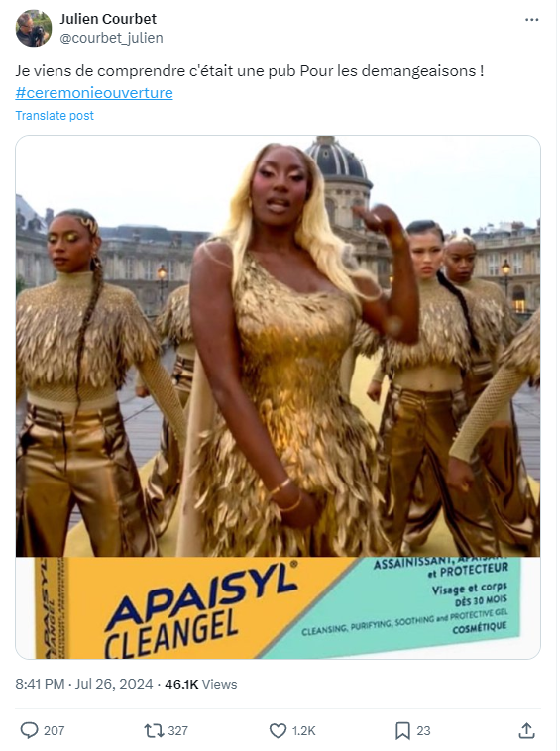560x751 pixels.
Task: Like the post with the heart icon
Action: [x=278, y=730]
